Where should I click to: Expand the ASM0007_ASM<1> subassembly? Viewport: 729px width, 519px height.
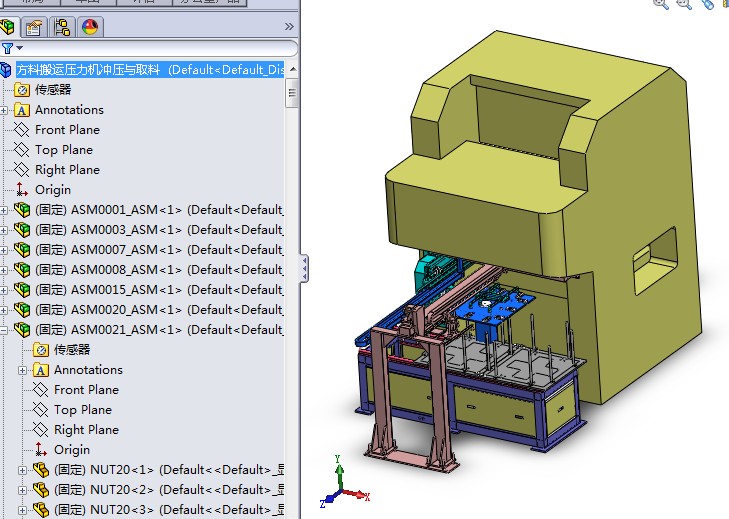tap(4, 250)
